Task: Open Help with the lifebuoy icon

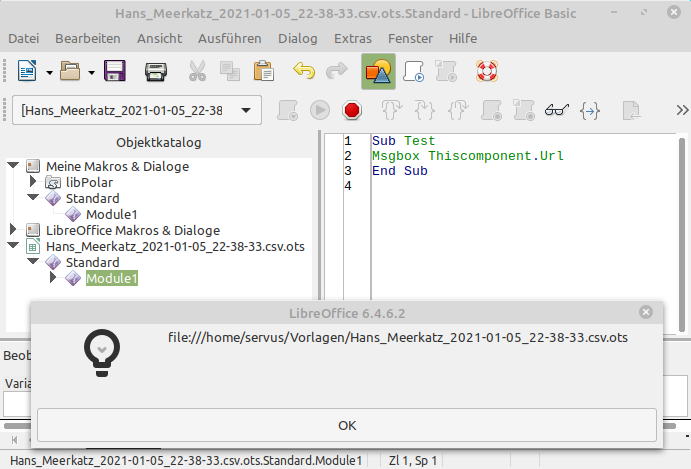Action: tap(487, 71)
